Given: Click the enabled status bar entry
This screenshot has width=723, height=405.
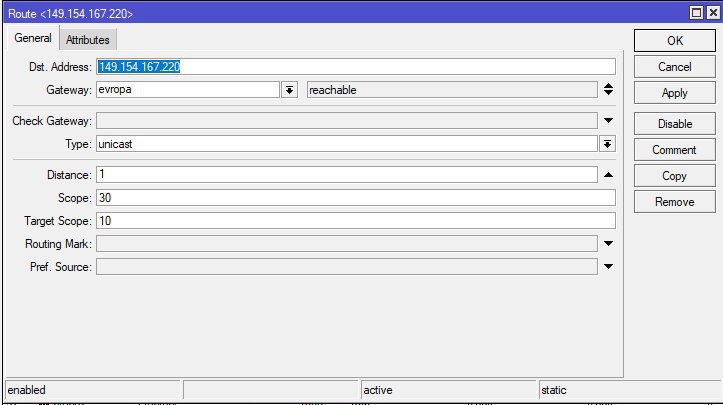Looking at the screenshot, I should tap(93, 390).
